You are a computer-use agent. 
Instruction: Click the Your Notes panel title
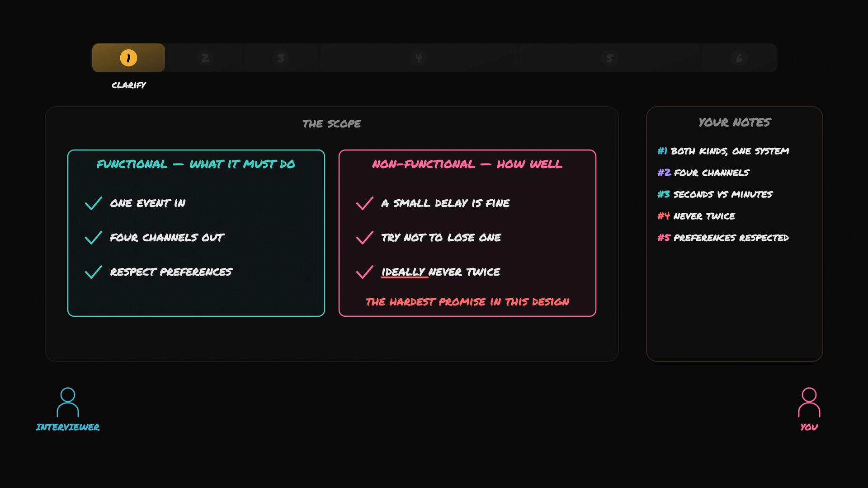[x=735, y=122]
